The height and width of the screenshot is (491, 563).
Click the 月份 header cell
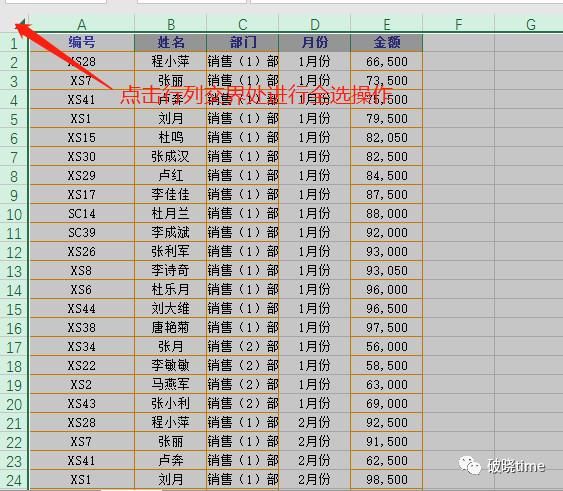click(x=315, y=43)
